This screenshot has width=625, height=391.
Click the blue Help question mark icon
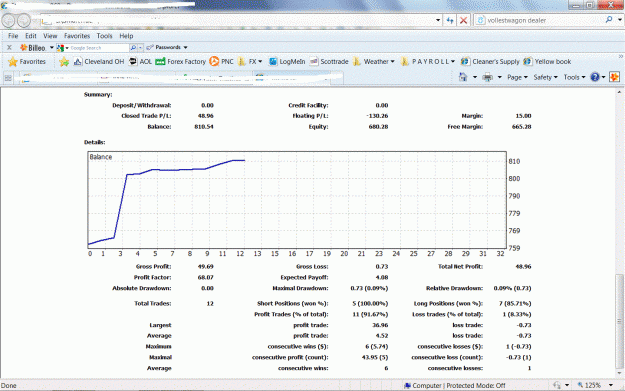595,77
